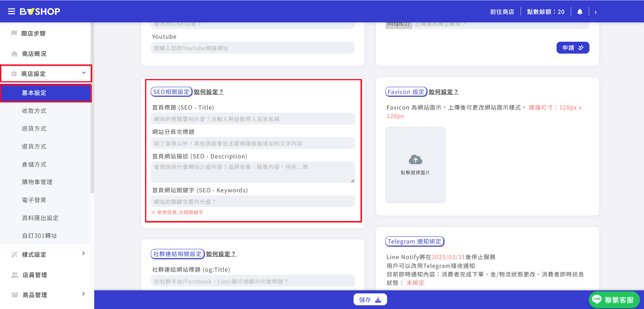
Task: Expand the 商品管理 chevron
Action: [83, 294]
